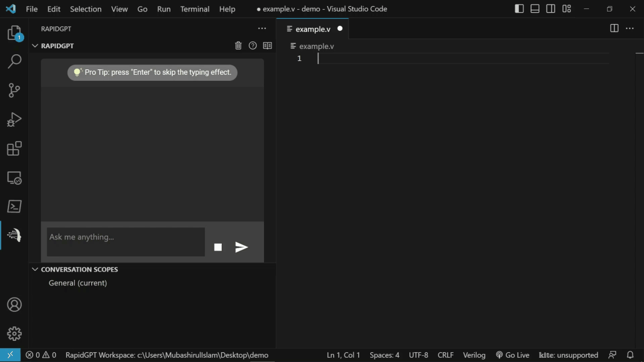
Task: Start Go Live server
Action: point(512,355)
